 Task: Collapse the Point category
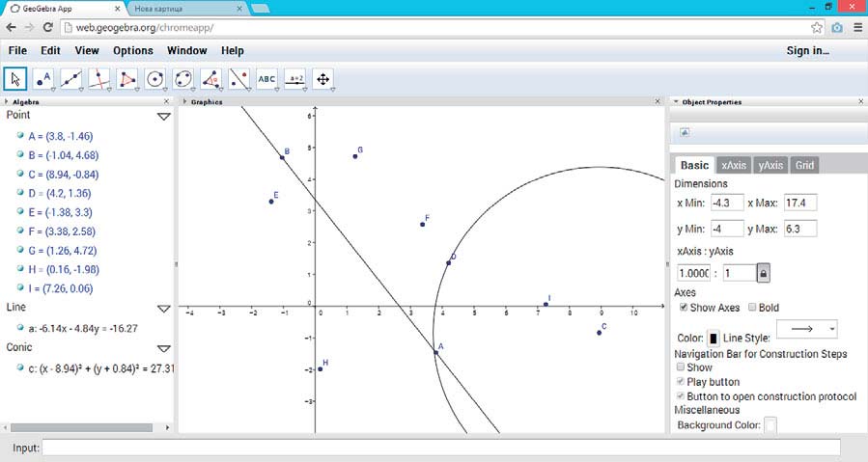164,116
